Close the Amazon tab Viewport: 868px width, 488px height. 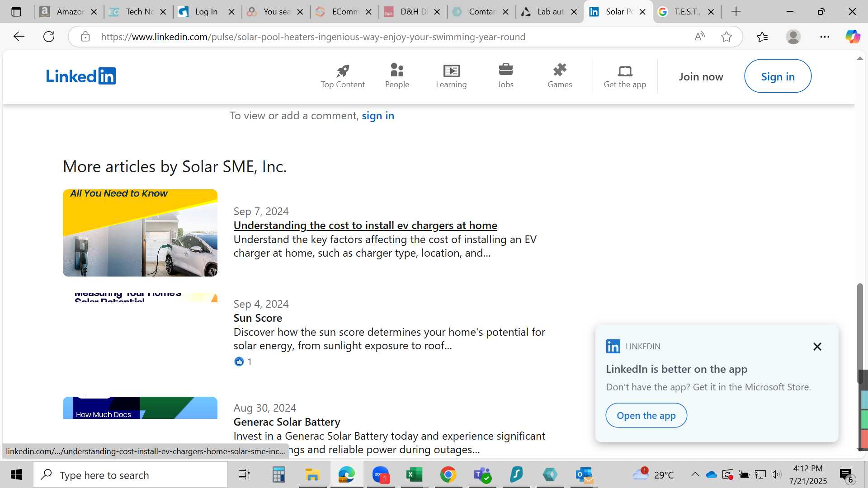point(94,12)
